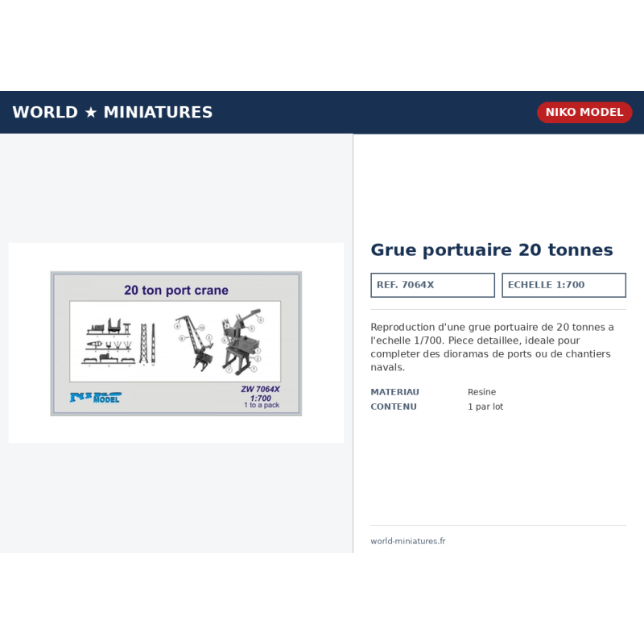Click the assembled grey crane render

pos(241,341)
